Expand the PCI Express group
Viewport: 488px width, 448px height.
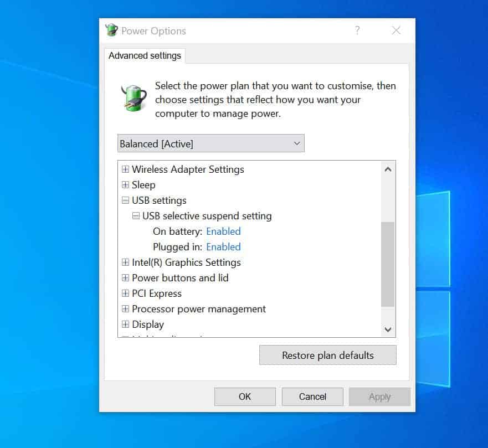click(125, 293)
